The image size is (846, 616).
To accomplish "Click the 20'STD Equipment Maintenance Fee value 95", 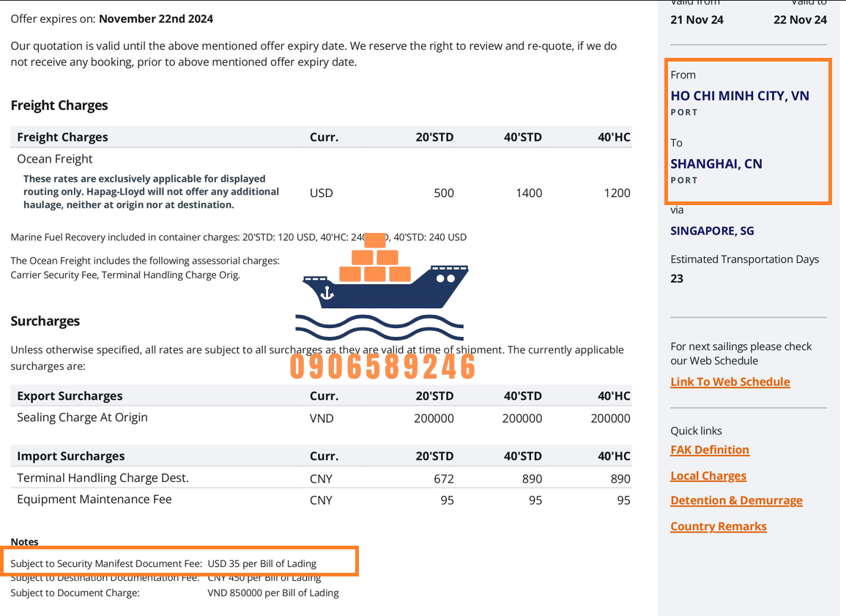I will click(448, 500).
